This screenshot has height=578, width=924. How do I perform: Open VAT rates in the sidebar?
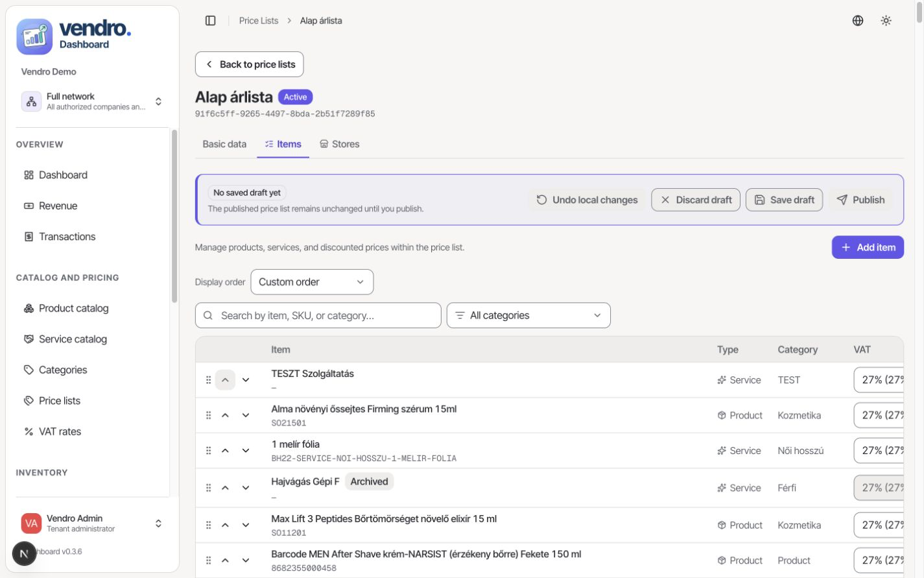[91, 431]
